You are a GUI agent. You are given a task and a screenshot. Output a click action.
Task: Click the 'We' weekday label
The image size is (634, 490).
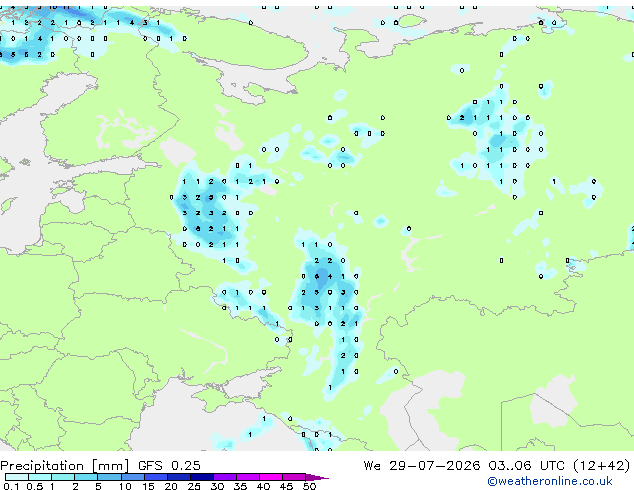click(x=372, y=465)
